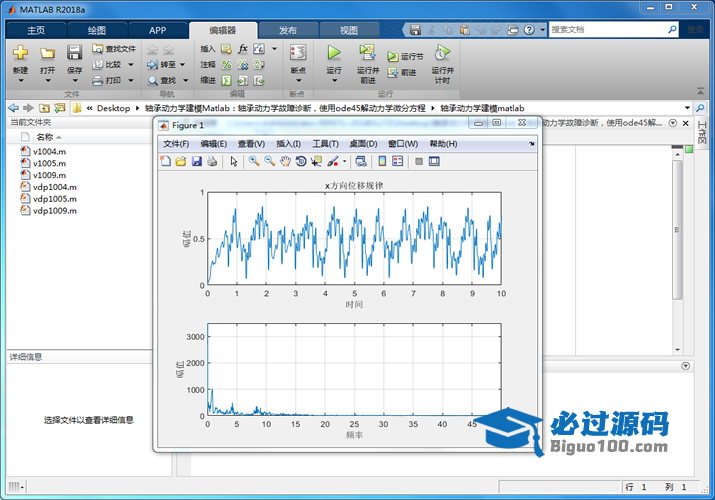Click New Figure icon in figure toolbar
Viewport: 715px width, 500px height.
(x=166, y=161)
